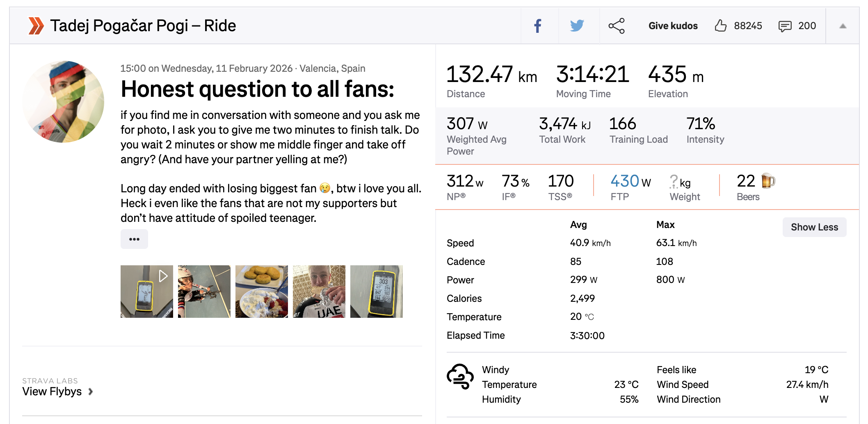
Task: Open the UAE jersey selfie photo
Action: 319,292
